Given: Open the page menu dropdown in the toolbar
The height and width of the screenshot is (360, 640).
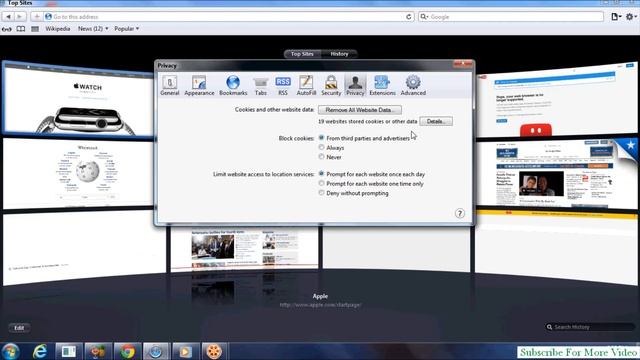Looking at the screenshot, I should (616, 17).
